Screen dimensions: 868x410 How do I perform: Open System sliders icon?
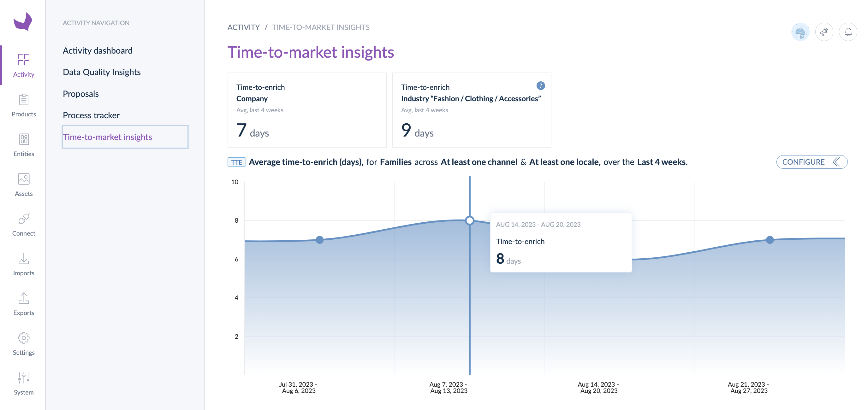(x=24, y=377)
